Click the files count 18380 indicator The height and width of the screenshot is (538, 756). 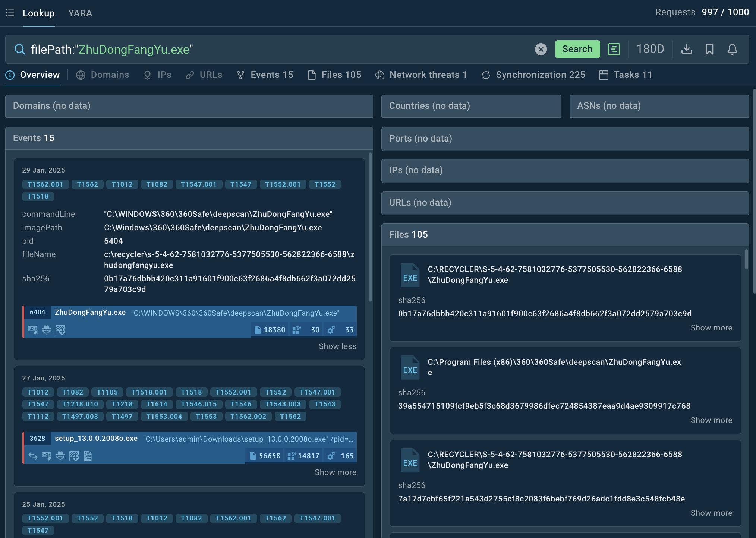[x=270, y=330]
